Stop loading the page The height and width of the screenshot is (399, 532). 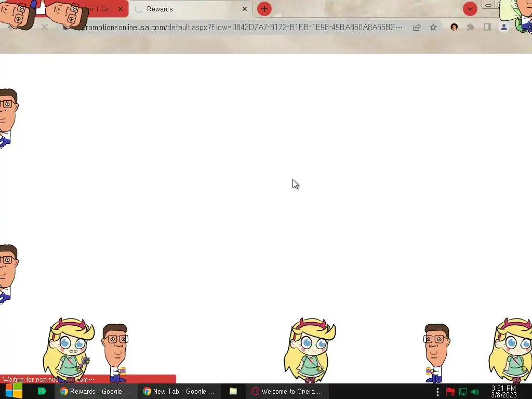(45, 27)
